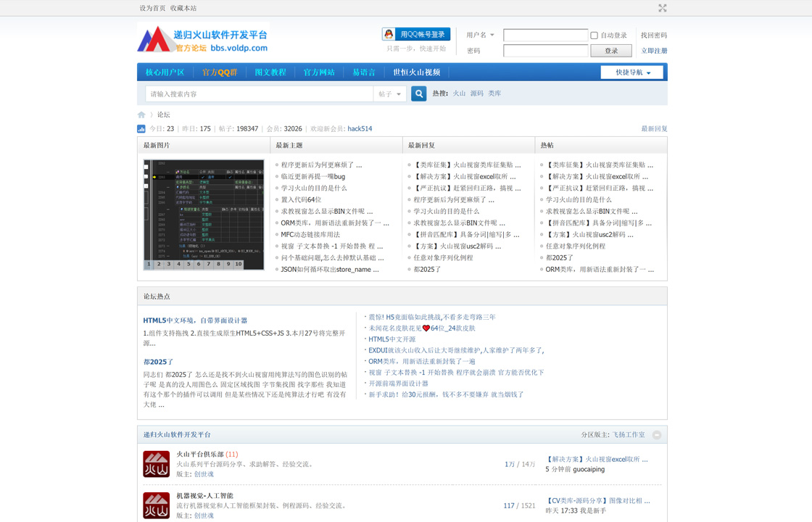
Task: Click 设为首页 in top bar
Action: [152, 8]
